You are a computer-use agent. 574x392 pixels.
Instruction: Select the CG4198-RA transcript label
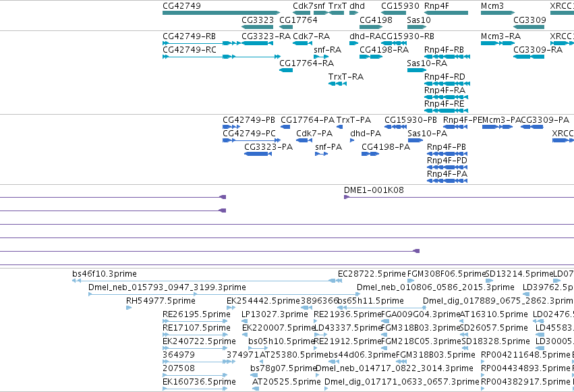[x=384, y=50]
